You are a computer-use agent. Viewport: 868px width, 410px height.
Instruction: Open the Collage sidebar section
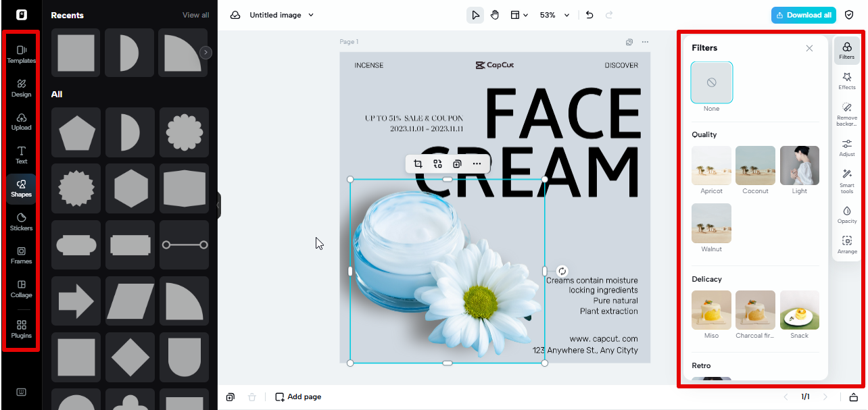tap(21, 288)
